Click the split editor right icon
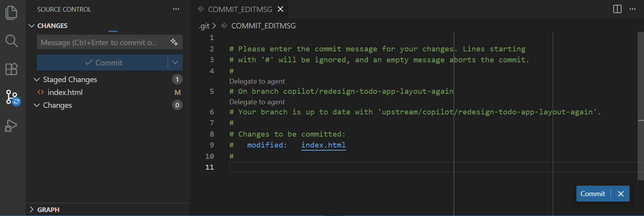644x216 pixels. (x=617, y=9)
